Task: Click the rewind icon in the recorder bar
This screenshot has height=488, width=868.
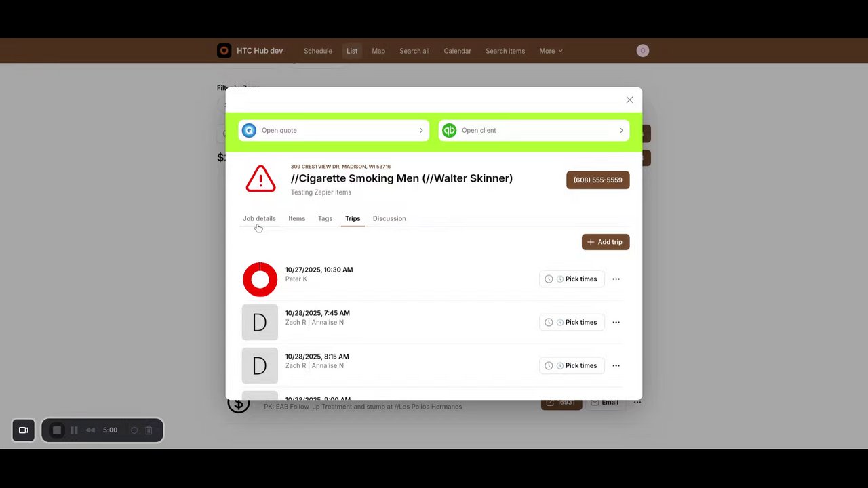Action: pos(90,430)
